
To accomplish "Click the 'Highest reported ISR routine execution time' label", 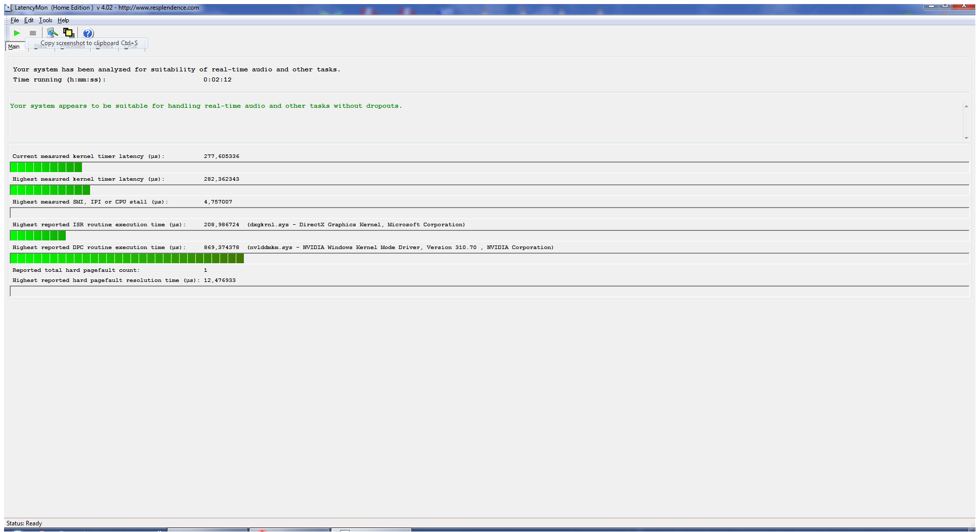I will 99,225.
